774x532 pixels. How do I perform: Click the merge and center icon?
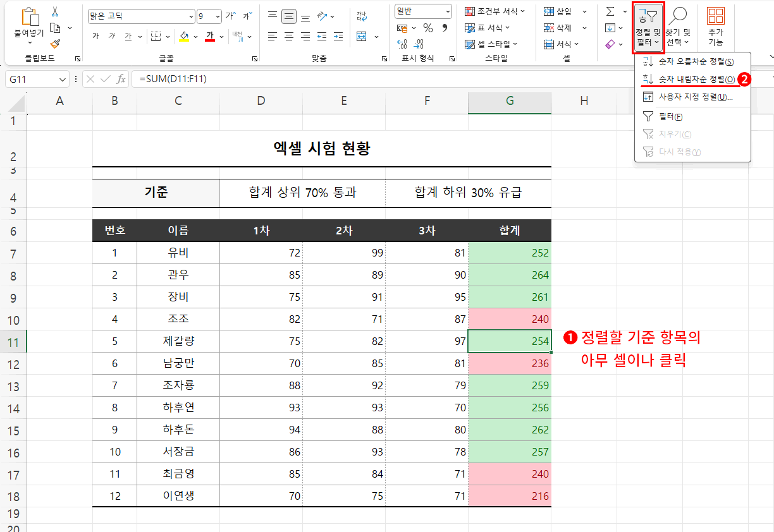click(361, 37)
